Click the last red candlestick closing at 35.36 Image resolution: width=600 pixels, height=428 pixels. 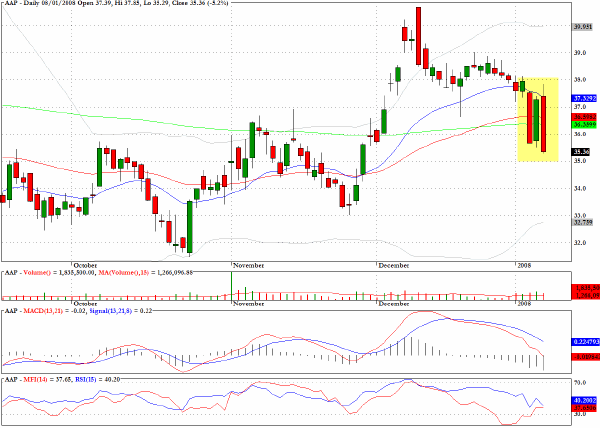(x=543, y=124)
